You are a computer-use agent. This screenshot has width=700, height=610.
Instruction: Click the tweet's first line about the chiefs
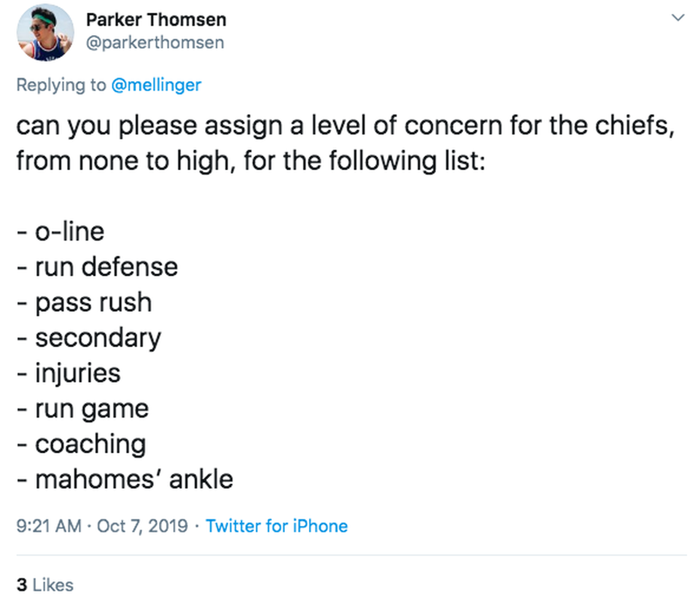344,126
